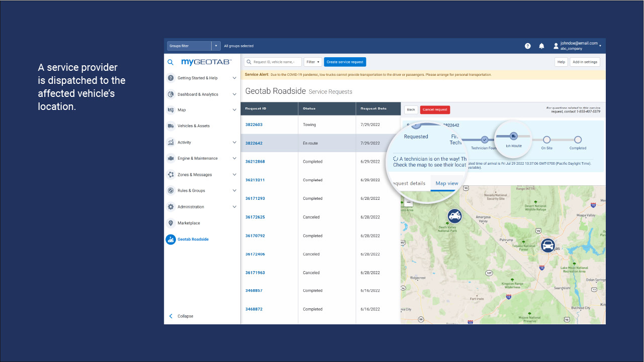Viewport: 644px width, 362px height.
Task: Open request ID 36170792
Action: (255, 235)
